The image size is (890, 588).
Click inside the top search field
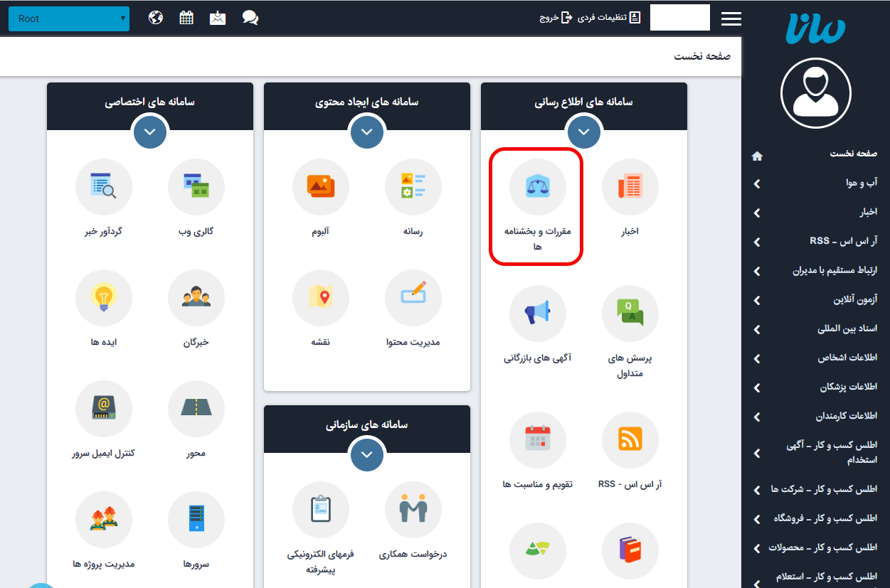pyautogui.click(x=679, y=17)
